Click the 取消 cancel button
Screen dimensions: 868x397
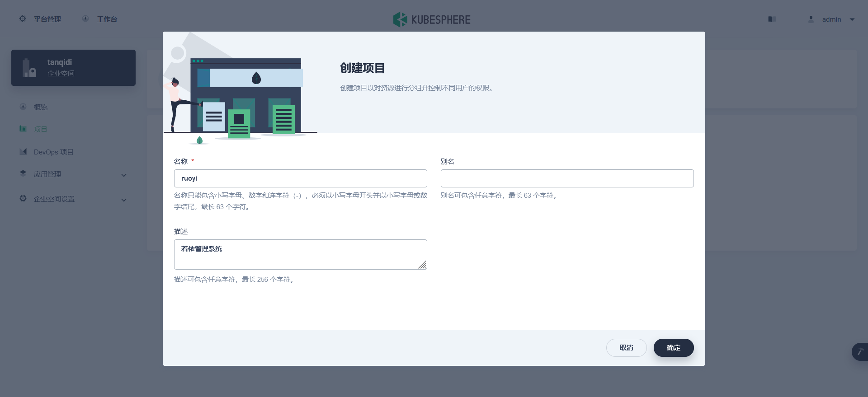coord(626,348)
